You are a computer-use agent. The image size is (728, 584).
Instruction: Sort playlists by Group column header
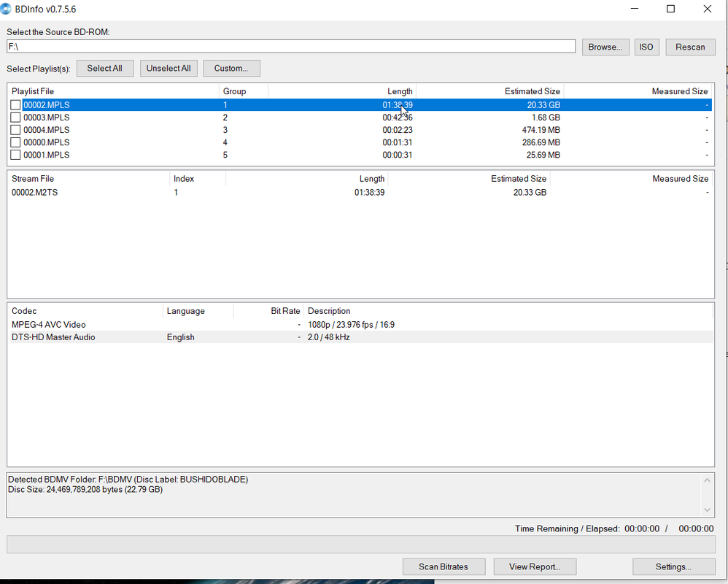[x=244, y=91]
